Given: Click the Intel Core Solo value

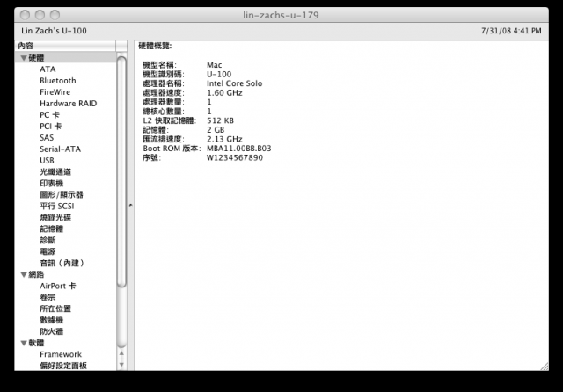Looking at the screenshot, I should click(x=235, y=83).
